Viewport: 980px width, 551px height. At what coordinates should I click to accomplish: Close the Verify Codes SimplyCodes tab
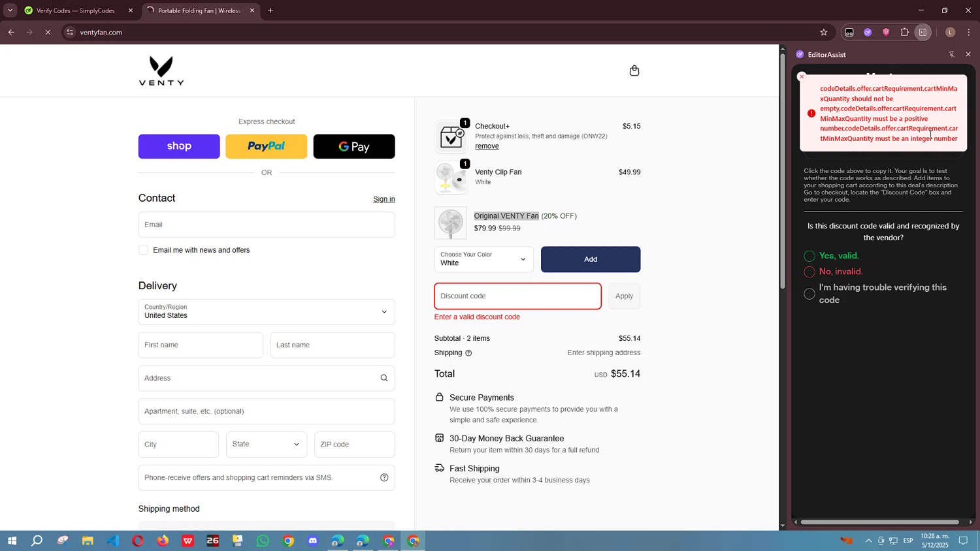click(x=131, y=10)
